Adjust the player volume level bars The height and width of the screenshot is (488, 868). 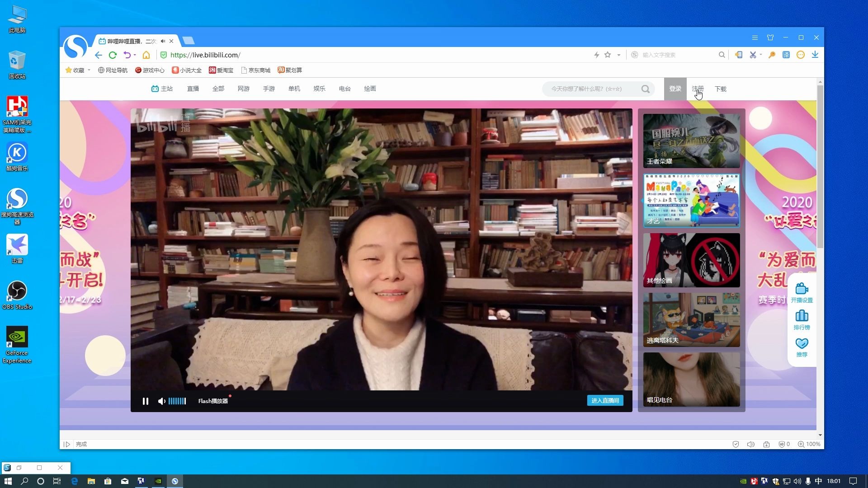[177, 401]
